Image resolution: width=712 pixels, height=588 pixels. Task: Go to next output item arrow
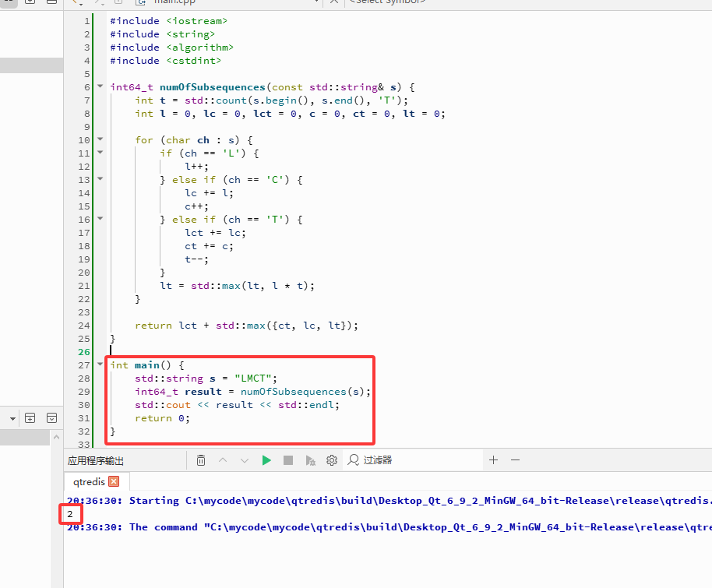coord(245,460)
